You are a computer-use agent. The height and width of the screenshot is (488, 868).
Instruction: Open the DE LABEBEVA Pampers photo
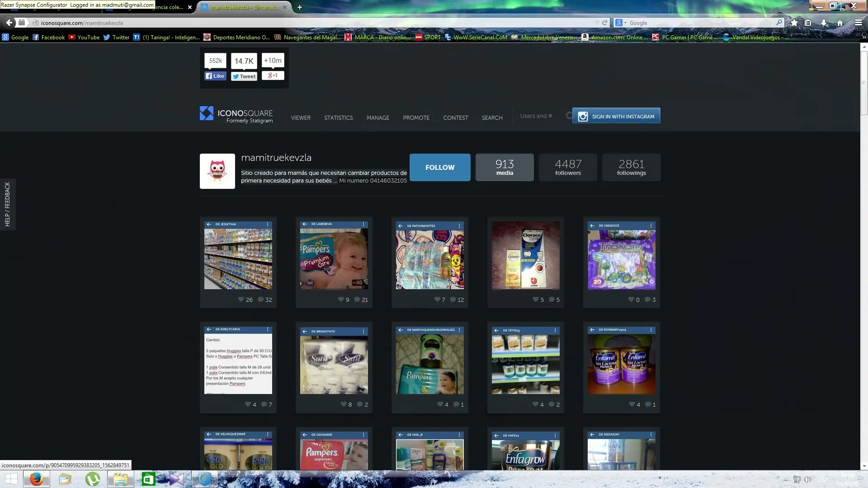click(x=334, y=255)
